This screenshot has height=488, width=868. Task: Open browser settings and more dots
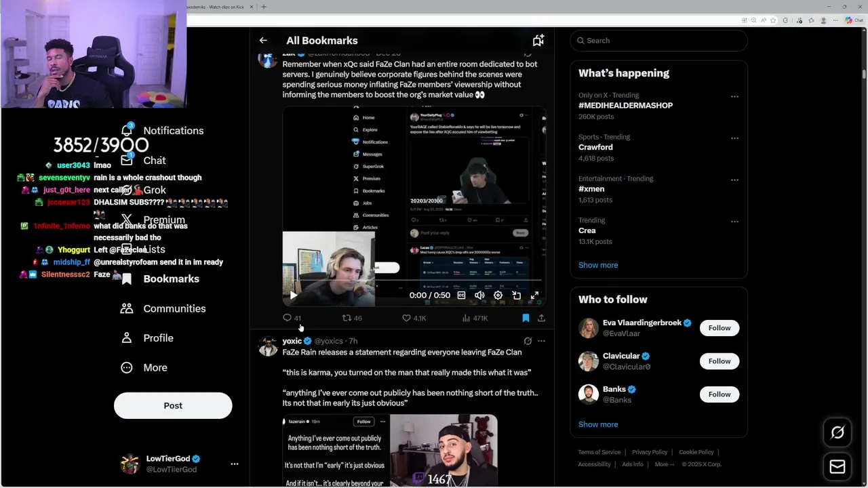click(x=835, y=20)
